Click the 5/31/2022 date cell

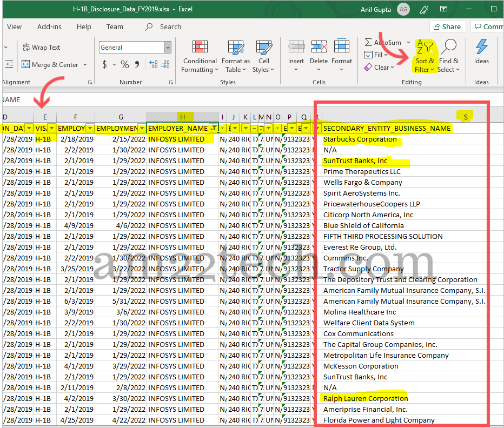pyautogui.click(x=121, y=301)
